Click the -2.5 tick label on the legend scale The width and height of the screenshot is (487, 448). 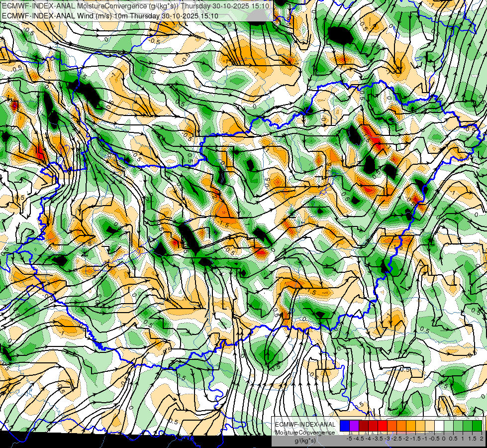(396, 439)
